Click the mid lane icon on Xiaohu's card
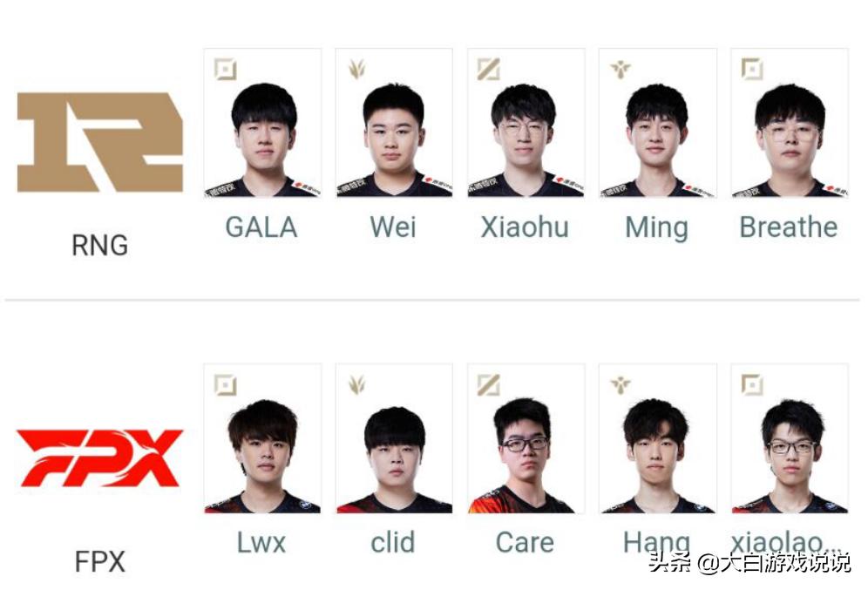 point(489,69)
